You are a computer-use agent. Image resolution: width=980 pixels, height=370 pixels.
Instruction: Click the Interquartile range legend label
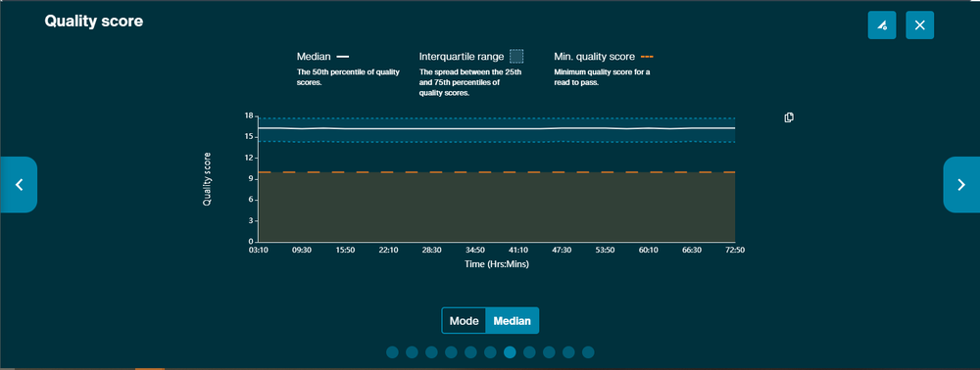tap(462, 57)
